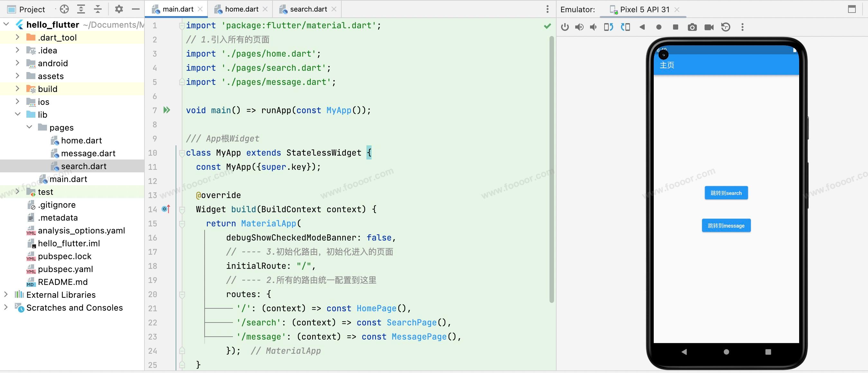Switch to search.dart editor tab
This screenshot has height=373, width=868.
tap(308, 9)
